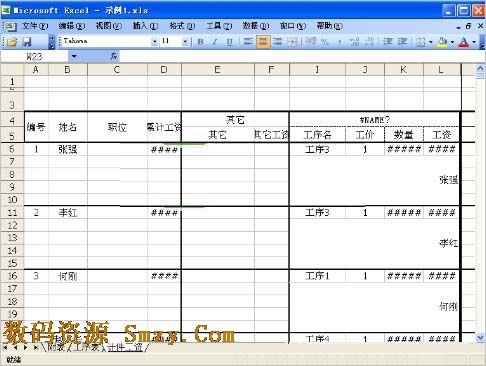The image size is (486, 366).
Task: Click the Open file toolbar icon
Action: tap(12, 42)
